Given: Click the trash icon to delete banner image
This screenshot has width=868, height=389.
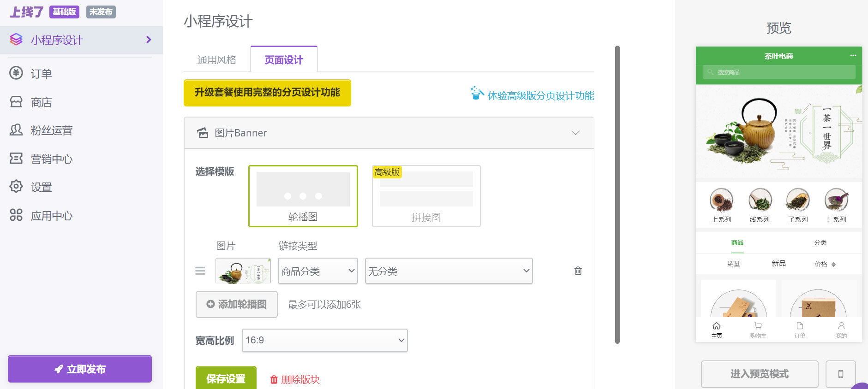Looking at the screenshot, I should pyautogui.click(x=578, y=271).
